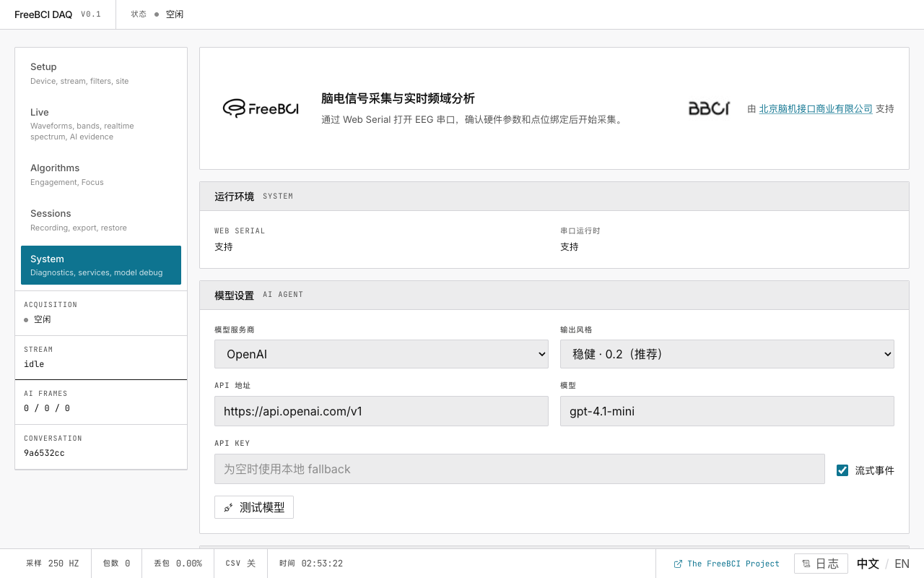Screen dimensions: 924x578
Task: Click the 串口运行时 支持 value
Action: (570, 247)
